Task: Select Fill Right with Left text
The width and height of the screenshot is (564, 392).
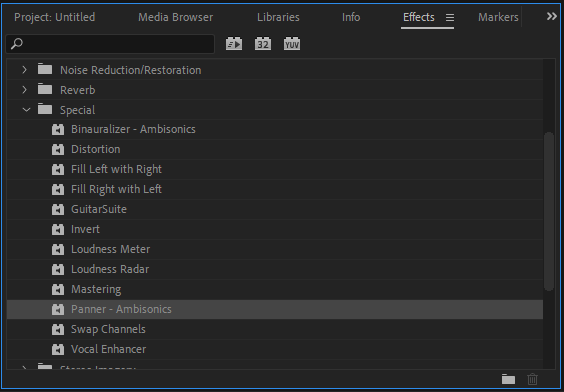Action: click(x=116, y=189)
